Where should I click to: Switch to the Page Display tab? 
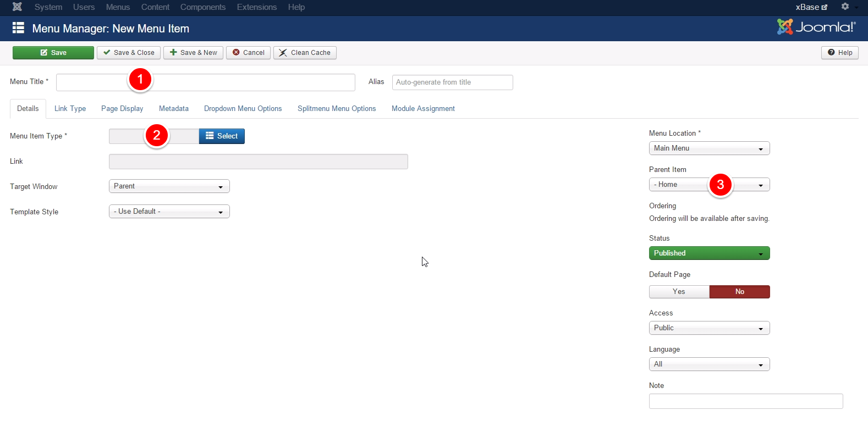[x=122, y=109]
